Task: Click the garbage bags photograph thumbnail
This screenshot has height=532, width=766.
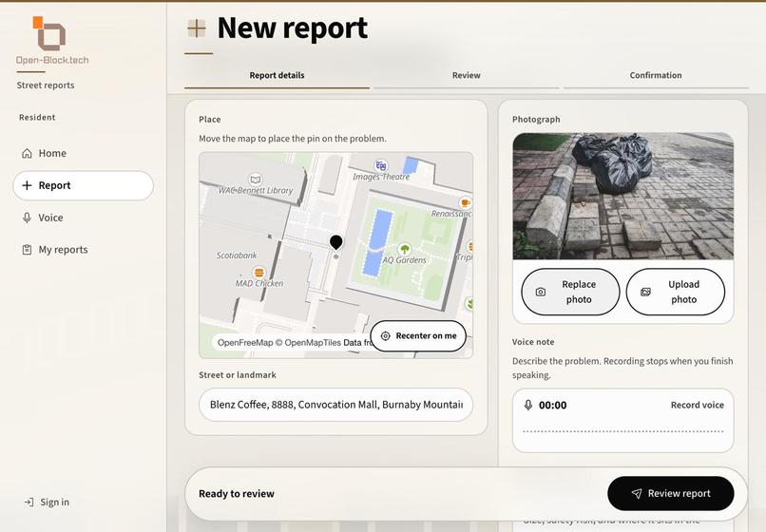Action: click(x=623, y=196)
